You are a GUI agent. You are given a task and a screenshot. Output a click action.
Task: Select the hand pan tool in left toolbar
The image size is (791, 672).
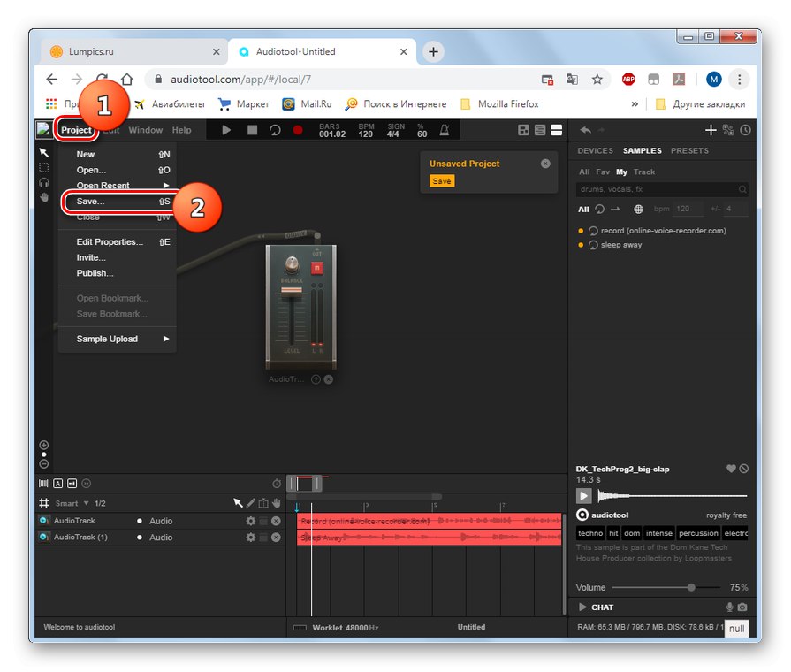tap(44, 197)
